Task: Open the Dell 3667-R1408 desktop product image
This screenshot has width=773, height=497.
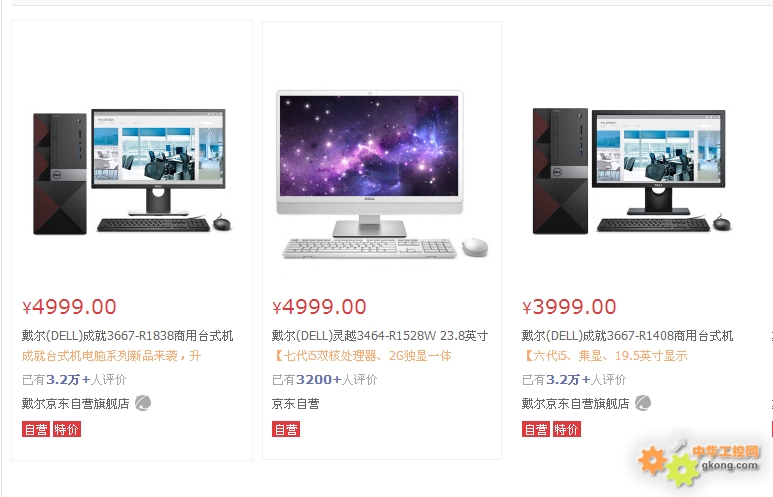Action: coord(632,171)
